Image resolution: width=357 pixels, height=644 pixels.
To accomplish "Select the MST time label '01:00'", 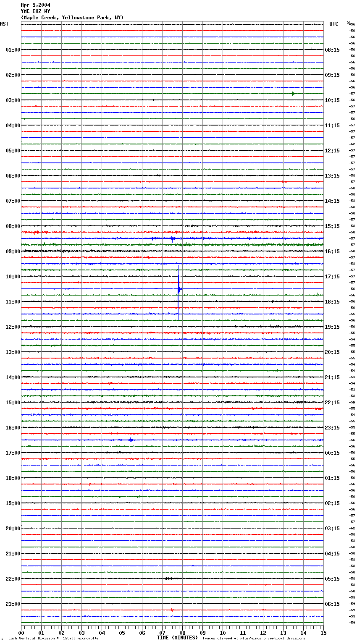I will 13,50.
